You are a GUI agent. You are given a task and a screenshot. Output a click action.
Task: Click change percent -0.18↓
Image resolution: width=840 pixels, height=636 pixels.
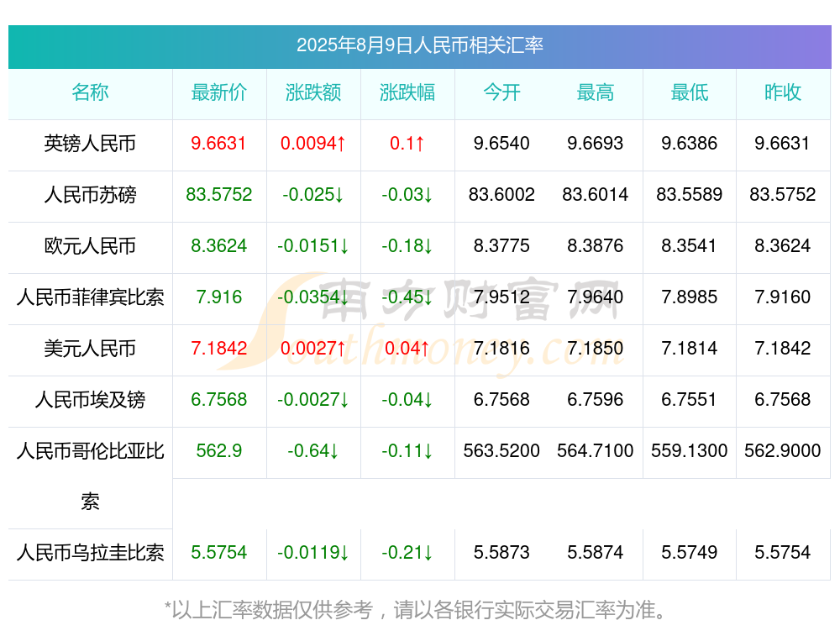tap(407, 246)
